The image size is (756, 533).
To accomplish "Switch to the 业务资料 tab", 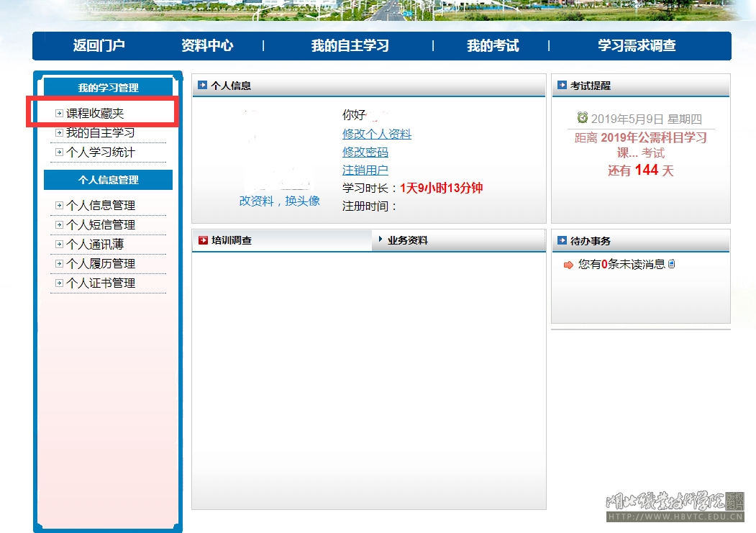I will [407, 241].
